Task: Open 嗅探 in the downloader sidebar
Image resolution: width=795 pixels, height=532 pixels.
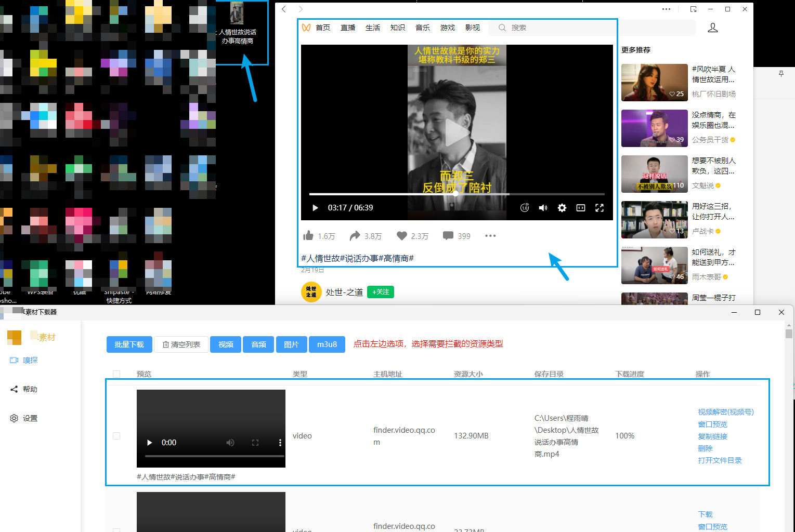Action: [x=24, y=360]
